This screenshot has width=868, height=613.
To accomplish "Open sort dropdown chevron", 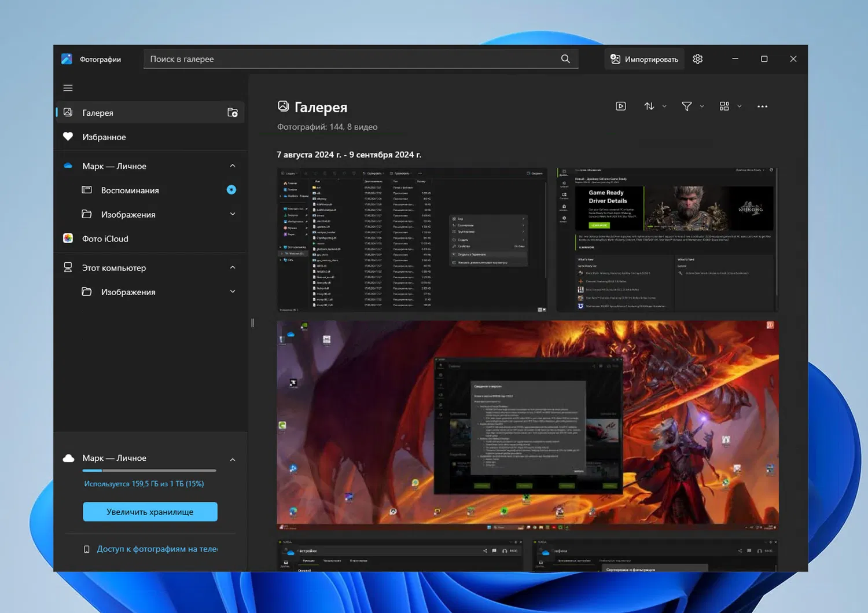I will point(664,107).
